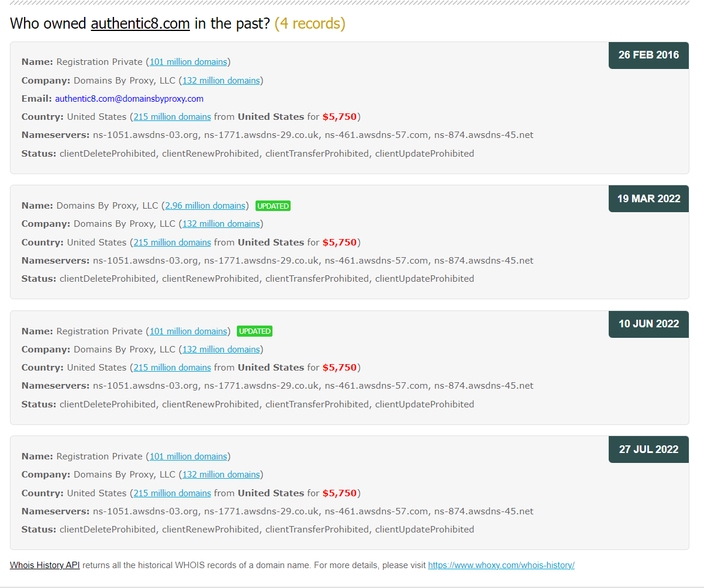The height and width of the screenshot is (588, 704).
Task: Open "215 million domains" in the 19 MAR 2022 record
Action: click(x=172, y=242)
